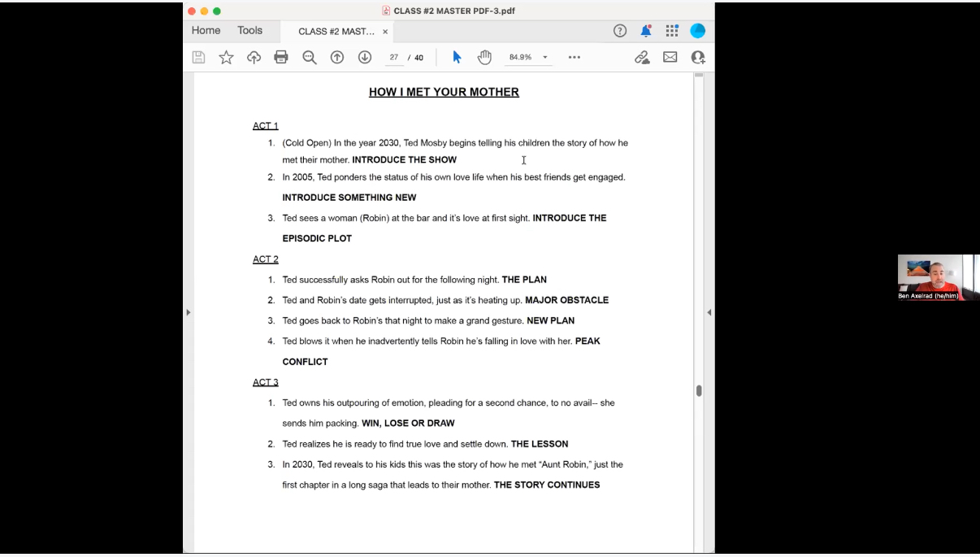The height and width of the screenshot is (557, 980).
Task: Click the share link icon
Action: [642, 57]
